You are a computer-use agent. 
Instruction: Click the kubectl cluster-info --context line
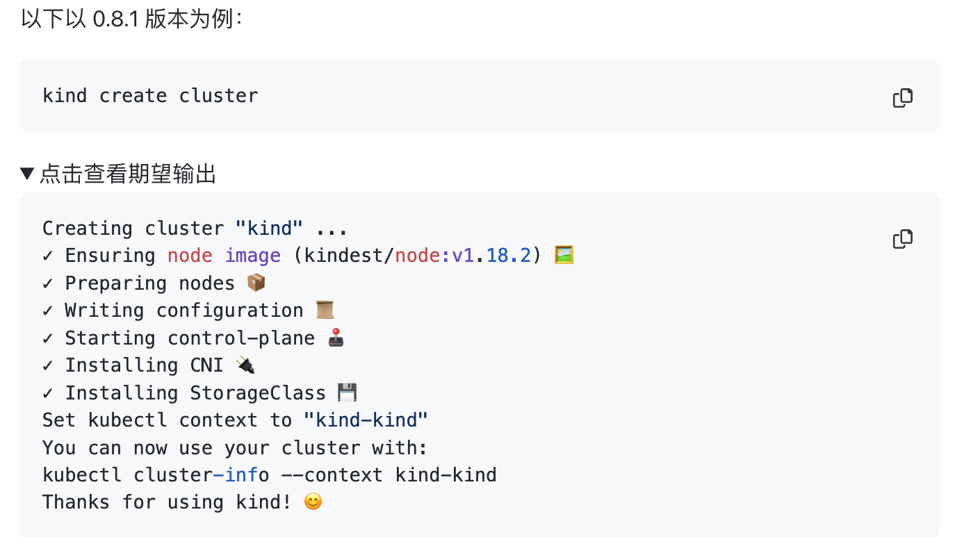pyautogui.click(x=270, y=475)
